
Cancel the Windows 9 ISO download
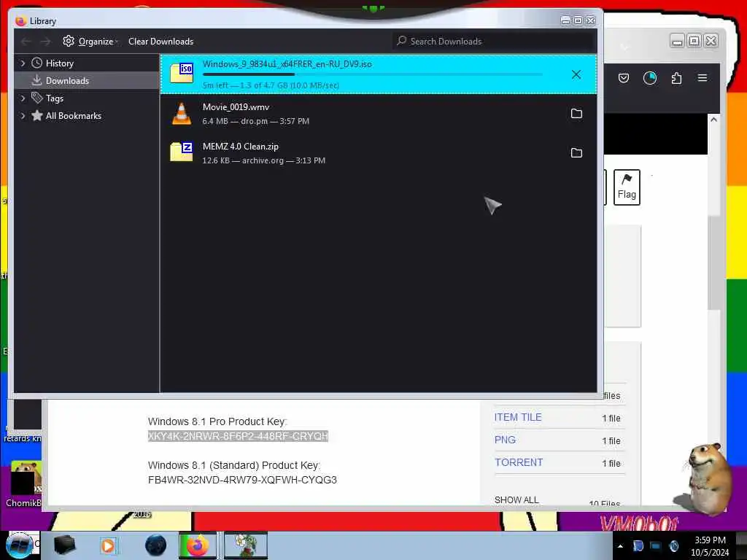pyautogui.click(x=576, y=74)
